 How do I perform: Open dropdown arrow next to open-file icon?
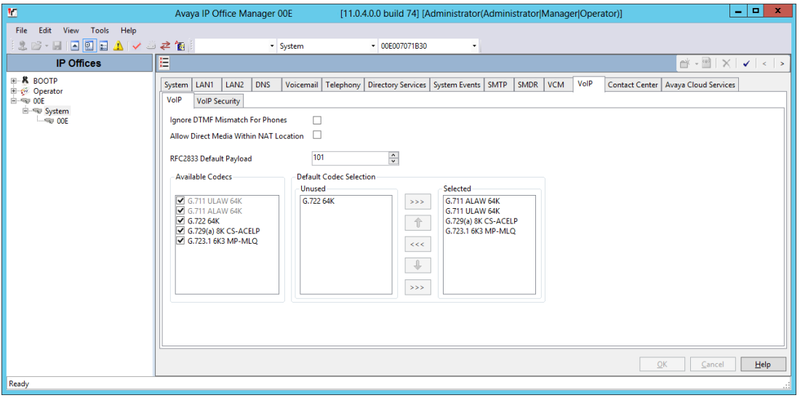pos(46,46)
